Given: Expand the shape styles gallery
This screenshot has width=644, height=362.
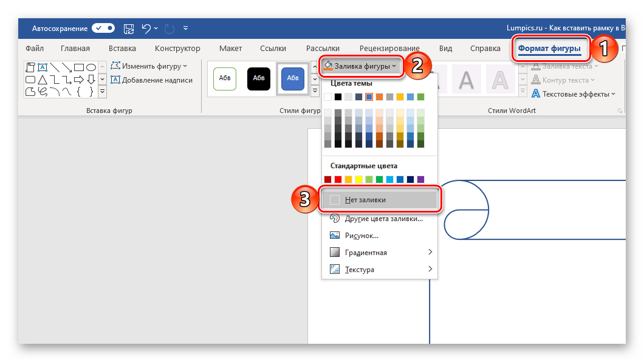Looking at the screenshot, I should [x=315, y=90].
